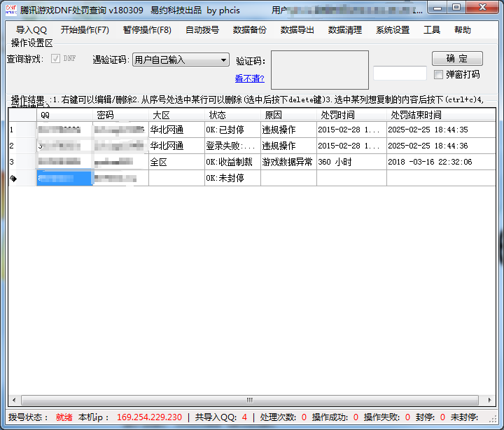The width and height of the screenshot is (504, 430).
Task: Click the 全区 region cell
Action: (x=176, y=162)
